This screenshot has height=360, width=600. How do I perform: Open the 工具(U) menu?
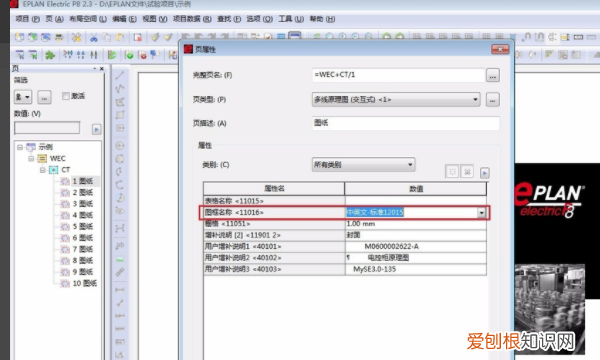point(291,19)
